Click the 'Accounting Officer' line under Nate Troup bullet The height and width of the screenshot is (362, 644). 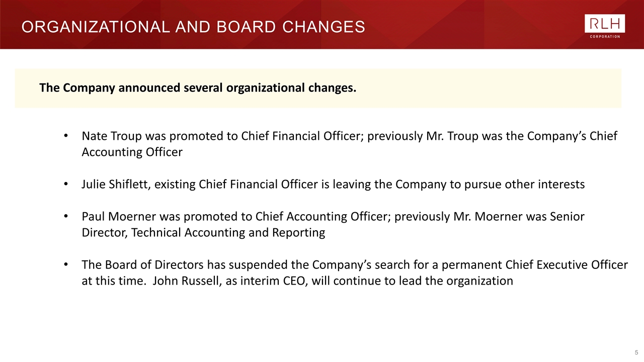coord(132,152)
